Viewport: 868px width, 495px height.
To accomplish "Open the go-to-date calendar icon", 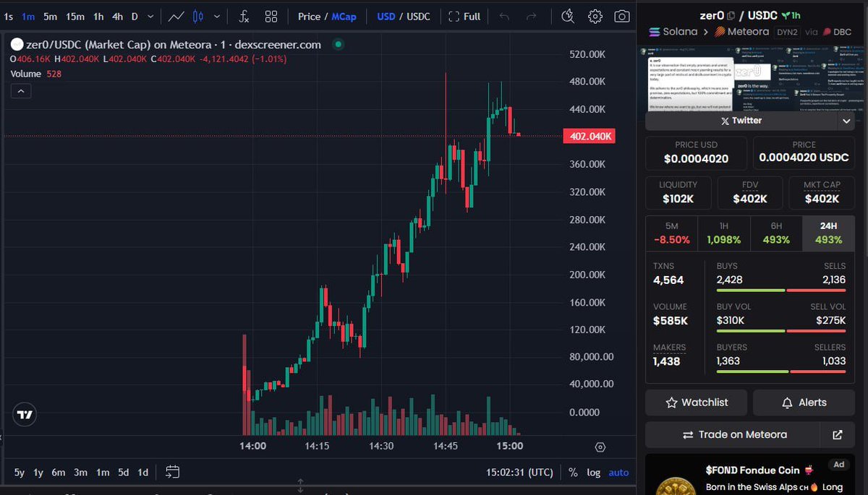I will (x=172, y=473).
